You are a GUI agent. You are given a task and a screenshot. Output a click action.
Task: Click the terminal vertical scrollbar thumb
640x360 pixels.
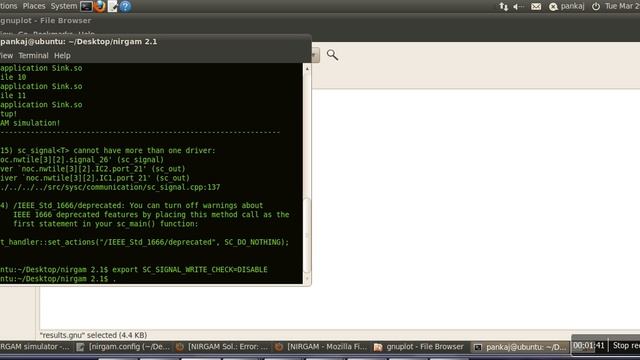307,235
